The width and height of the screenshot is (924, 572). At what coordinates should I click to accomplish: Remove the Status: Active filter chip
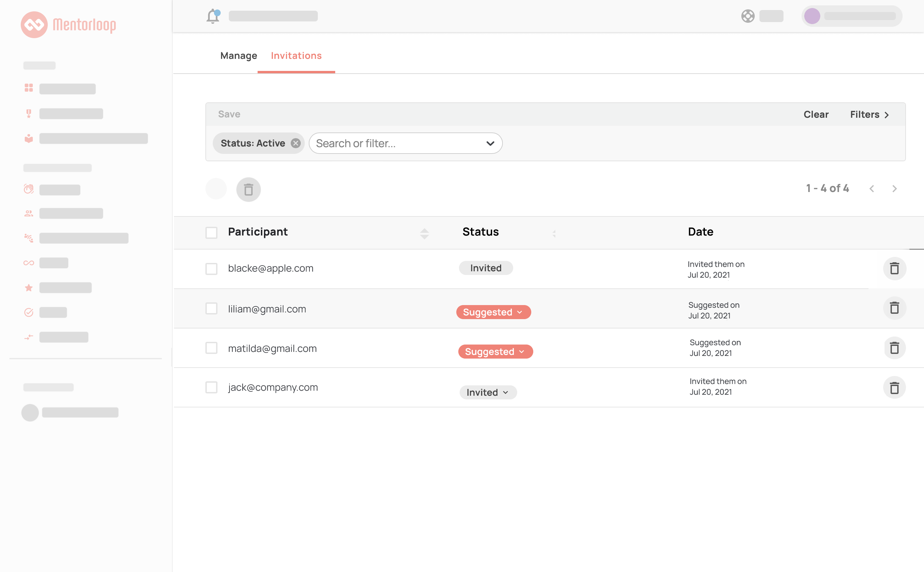[295, 144]
